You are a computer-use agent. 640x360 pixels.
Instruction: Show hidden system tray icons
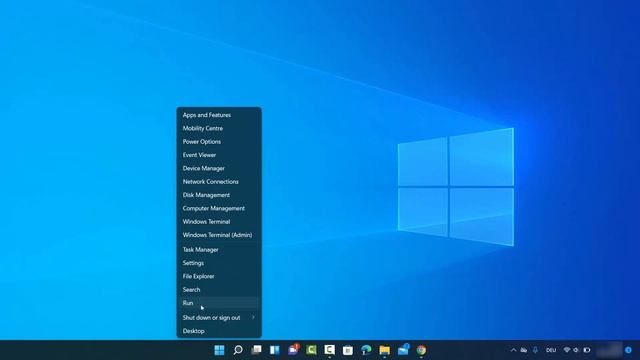click(513, 350)
